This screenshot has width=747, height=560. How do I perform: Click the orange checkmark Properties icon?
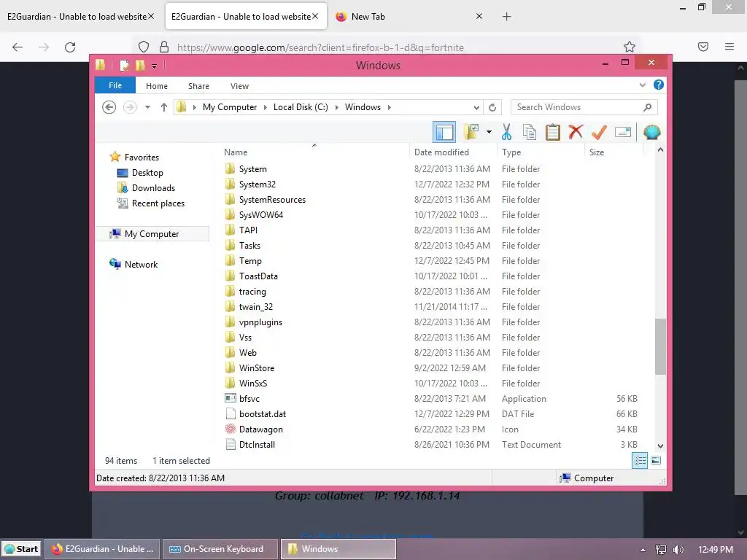point(599,132)
